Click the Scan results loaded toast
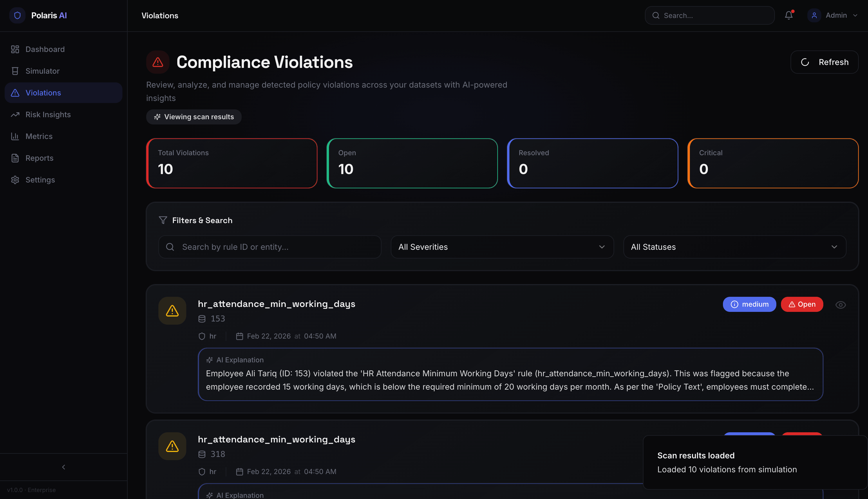 click(755, 462)
